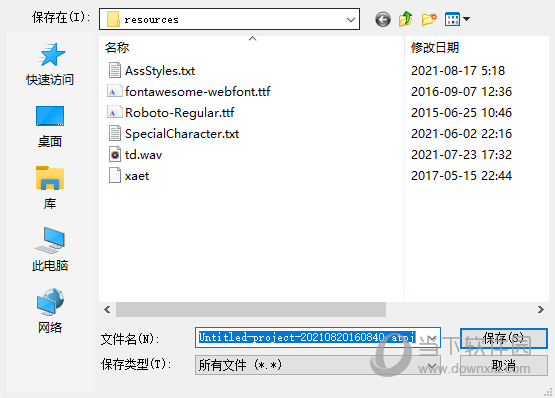Viewport: 555px width, 398px height.
Task: Select the file name td.wav
Action: pos(143,155)
